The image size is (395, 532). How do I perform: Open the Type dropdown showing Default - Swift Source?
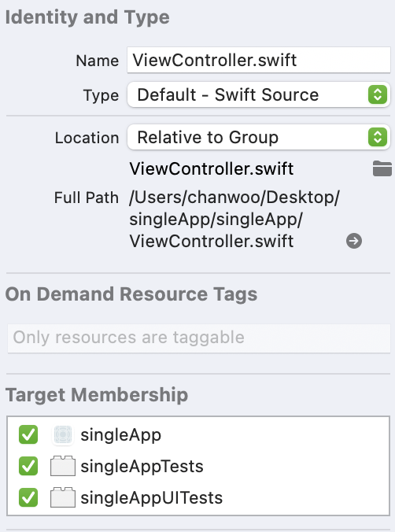pyautogui.click(x=259, y=94)
